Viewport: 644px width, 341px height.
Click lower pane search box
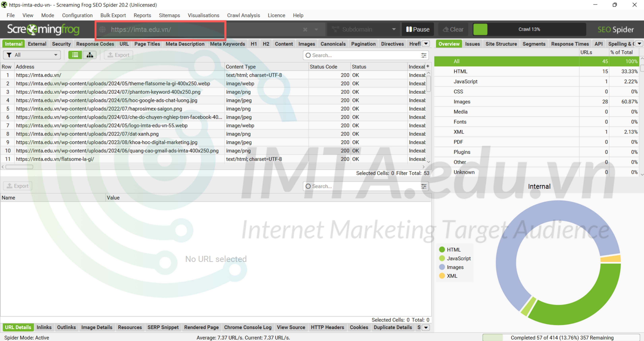pyautogui.click(x=365, y=186)
